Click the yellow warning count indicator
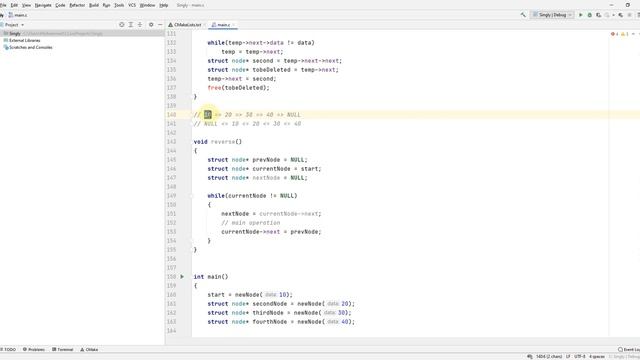640x360 pixels. pyautogui.click(x=624, y=34)
